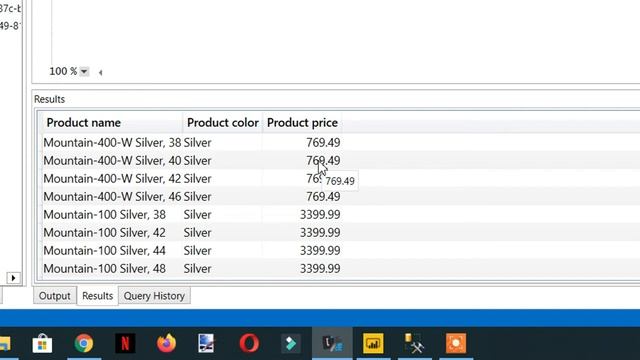Open the 100 % zoom level dropdown
Screen dimensions: 640x360
tap(84, 71)
